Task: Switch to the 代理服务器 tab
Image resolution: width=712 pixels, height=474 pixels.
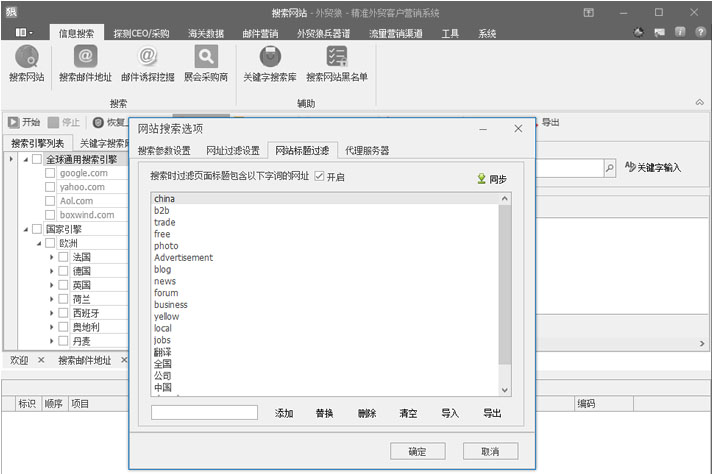Action: (x=366, y=151)
